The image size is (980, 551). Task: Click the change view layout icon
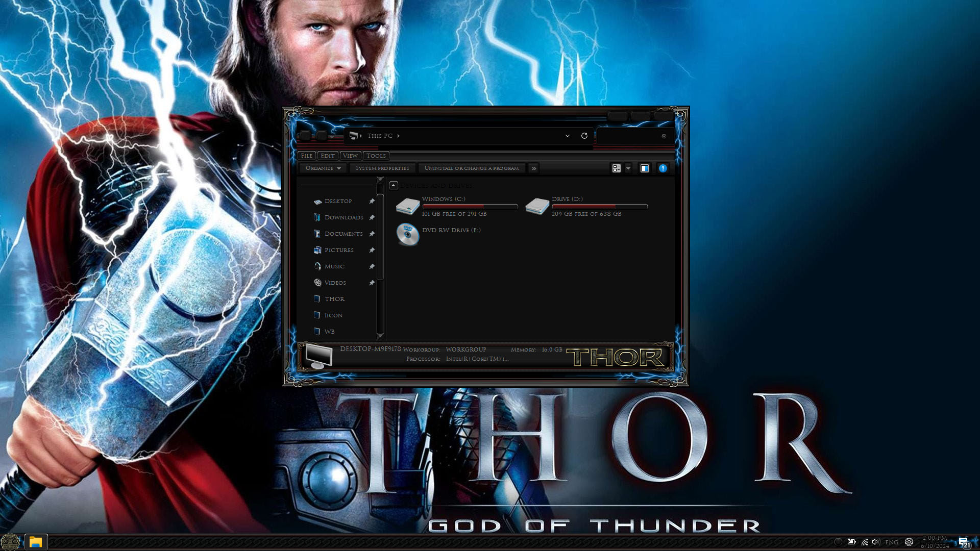point(617,168)
